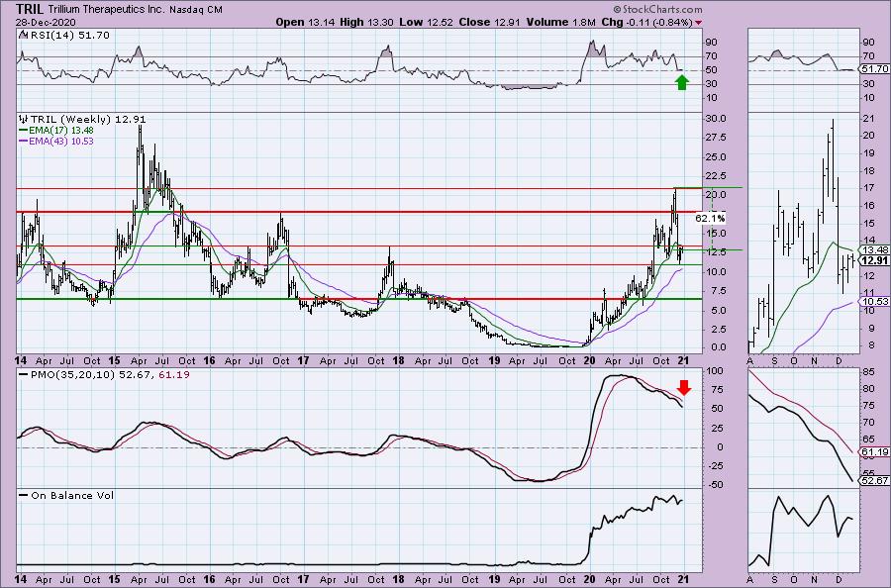Click the EMA(43) 10.53 legend text
The width and height of the screenshot is (891, 588).
click(61, 141)
